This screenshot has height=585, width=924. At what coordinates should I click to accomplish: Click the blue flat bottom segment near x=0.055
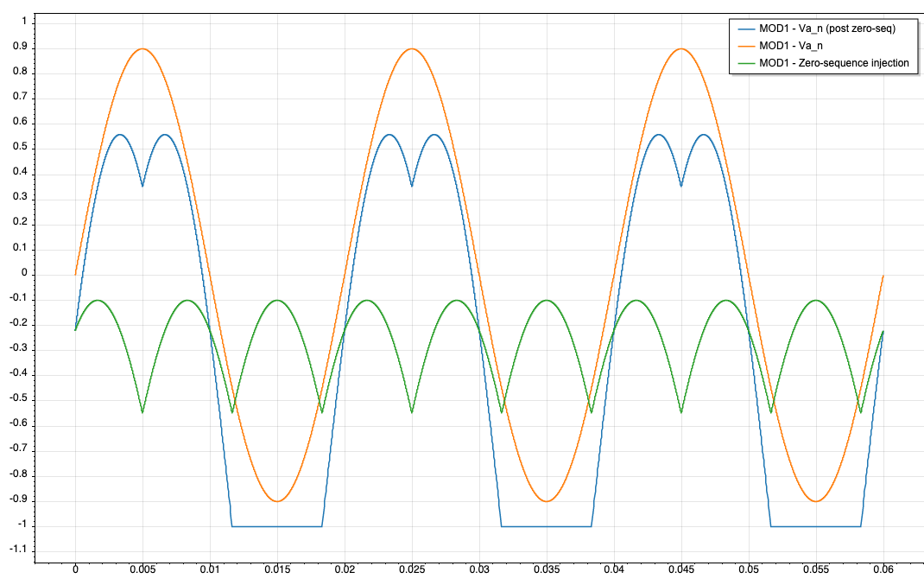click(x=816, y=526)
